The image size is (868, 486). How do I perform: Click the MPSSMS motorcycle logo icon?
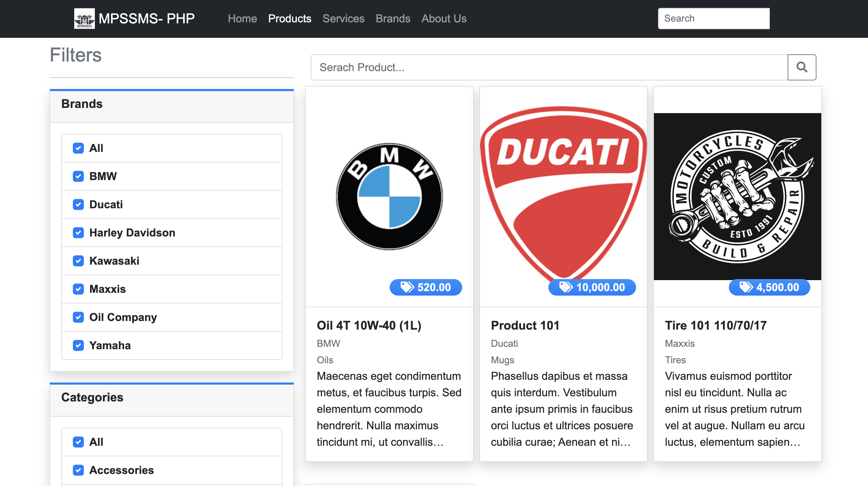coord(84,19)
